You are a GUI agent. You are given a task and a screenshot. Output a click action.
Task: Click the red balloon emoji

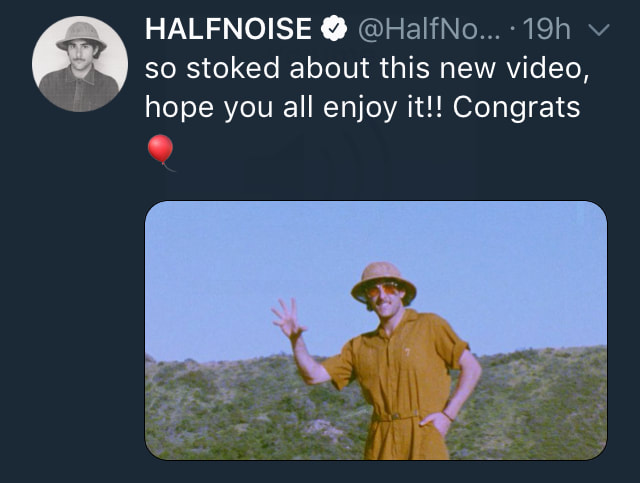[x=160, y=152]
